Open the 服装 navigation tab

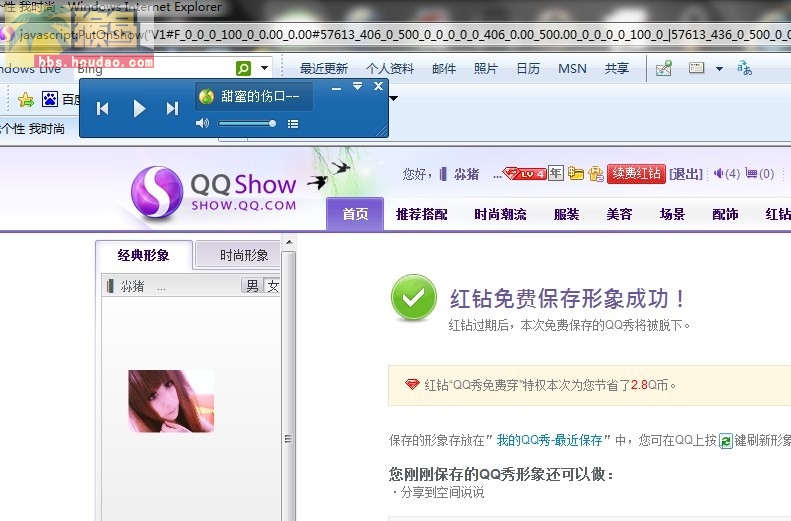[567, 214]
